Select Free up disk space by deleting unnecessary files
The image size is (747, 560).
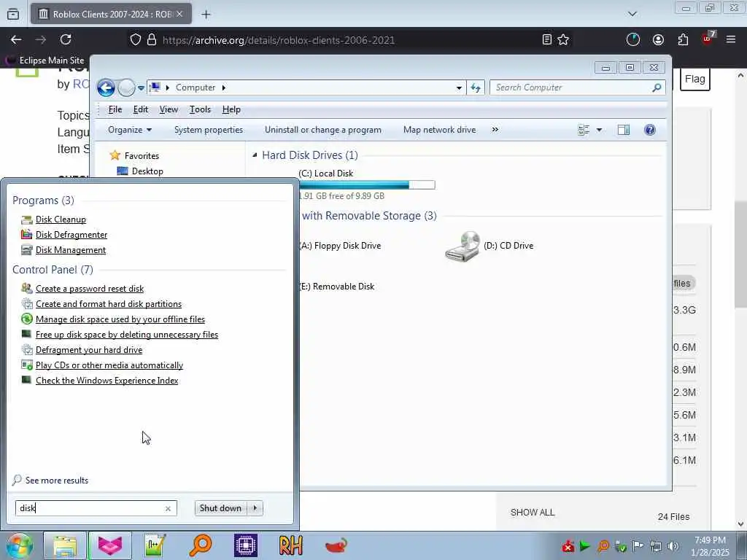coord(127,334)
